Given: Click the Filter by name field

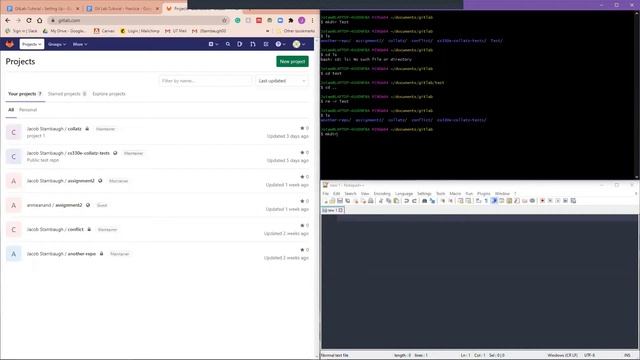Looking at the screenshot, I should (x=205, y=81).
